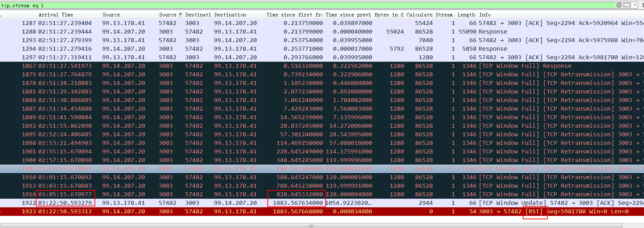Click calculated window size 2944 cell
This screenshot has width=644, height=228.
tap(426, 203)
